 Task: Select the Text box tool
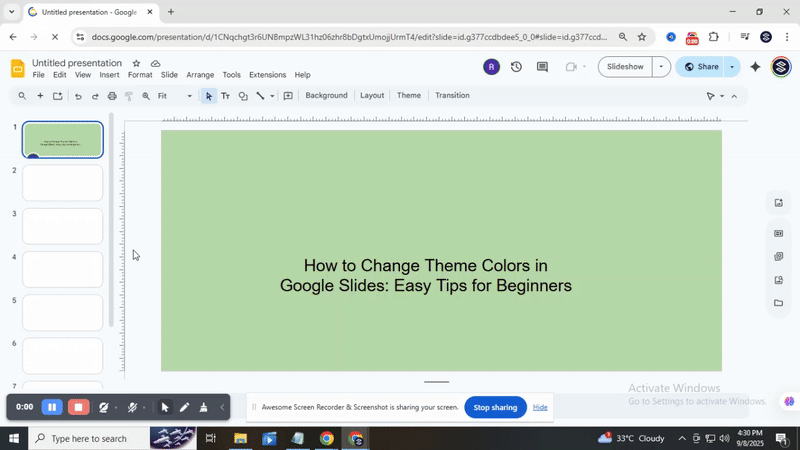[x=225, y=96]
